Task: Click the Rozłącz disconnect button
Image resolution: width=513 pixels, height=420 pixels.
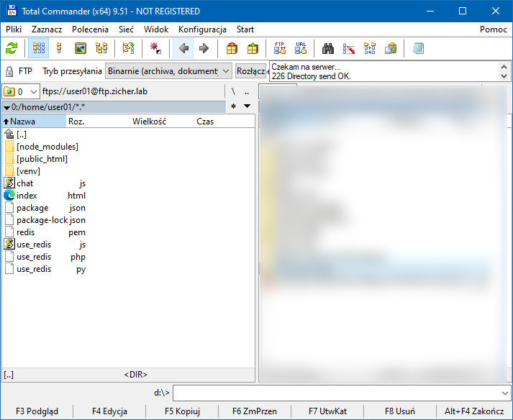Action: (251, 71)
